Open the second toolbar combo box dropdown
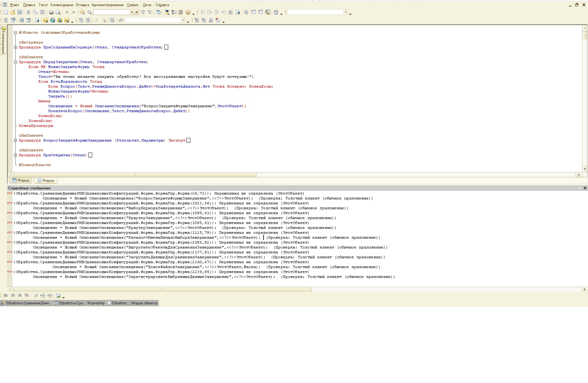588x383 pixels. pos(184,20)
